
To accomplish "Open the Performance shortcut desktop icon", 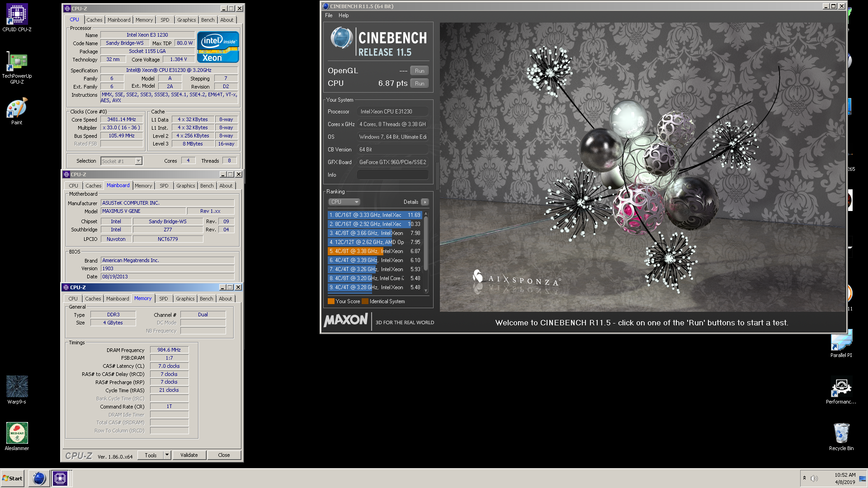I will [841, 389].
